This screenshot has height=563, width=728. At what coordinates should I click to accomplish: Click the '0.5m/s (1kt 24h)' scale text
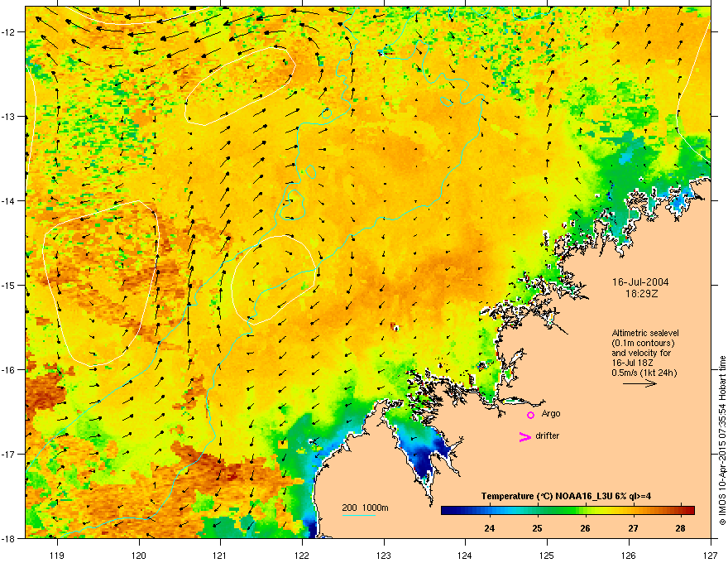(644, 373)
